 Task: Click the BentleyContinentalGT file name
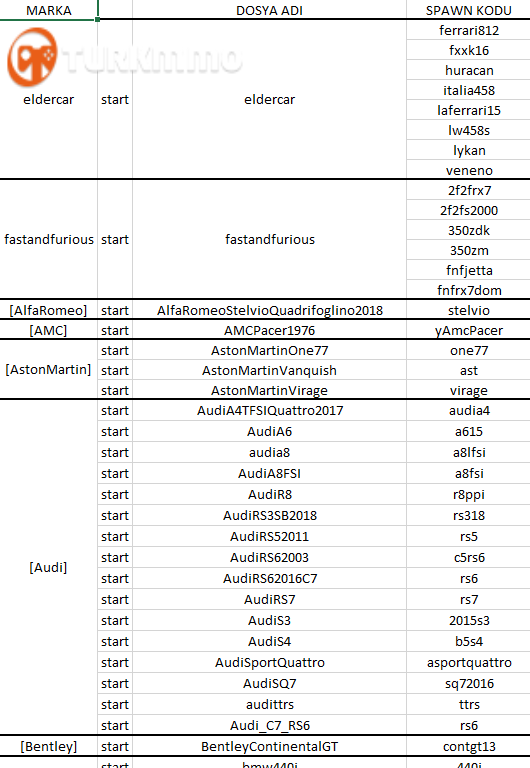point(269,747)
